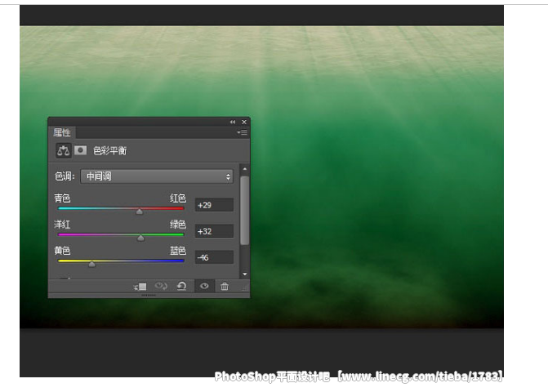Viewport: 548px width, 392px height.
Task: Click the yellow-blue slider handle
Action: tap(91, 264)
